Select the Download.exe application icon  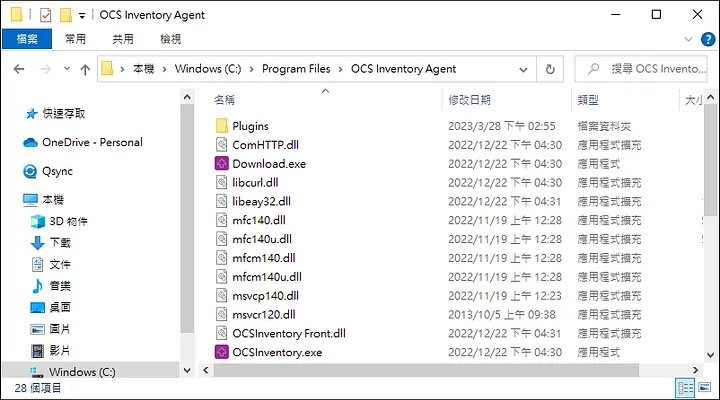tap(222, 163)
